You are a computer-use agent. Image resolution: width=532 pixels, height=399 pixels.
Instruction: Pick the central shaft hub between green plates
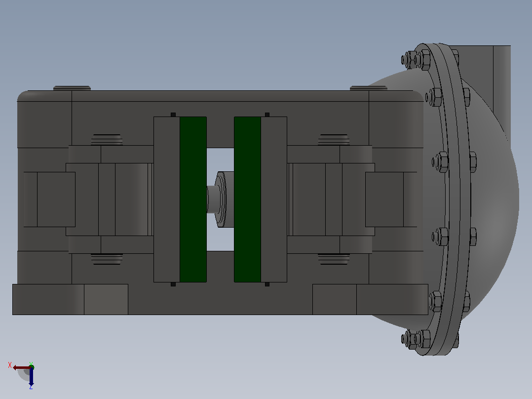[221, 199]
